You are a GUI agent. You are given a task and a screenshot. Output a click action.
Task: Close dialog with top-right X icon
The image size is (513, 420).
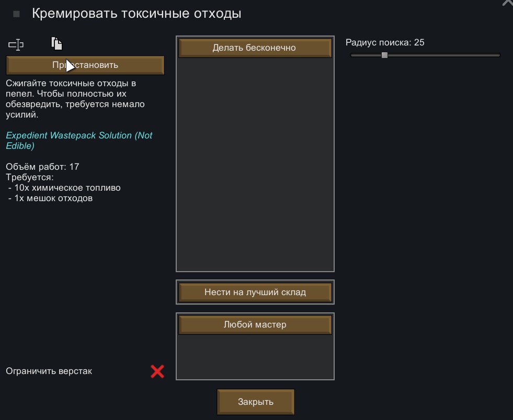pyautogui.click(x=507, y=3)
